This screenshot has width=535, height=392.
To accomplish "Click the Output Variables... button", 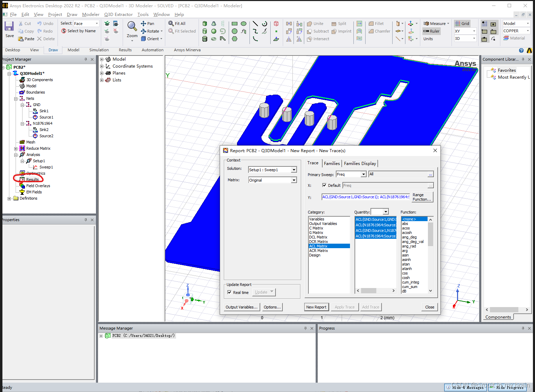I will [x=242, y=307].
